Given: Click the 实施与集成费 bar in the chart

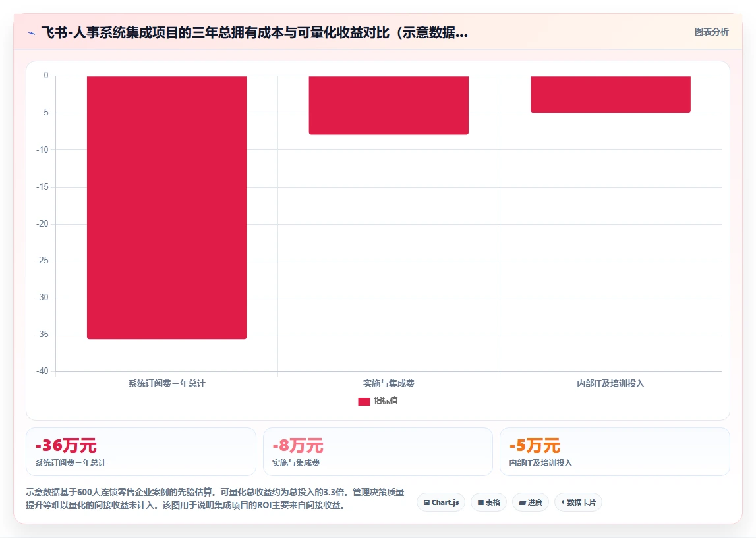Looking at the screenshot, I should 389,105.
